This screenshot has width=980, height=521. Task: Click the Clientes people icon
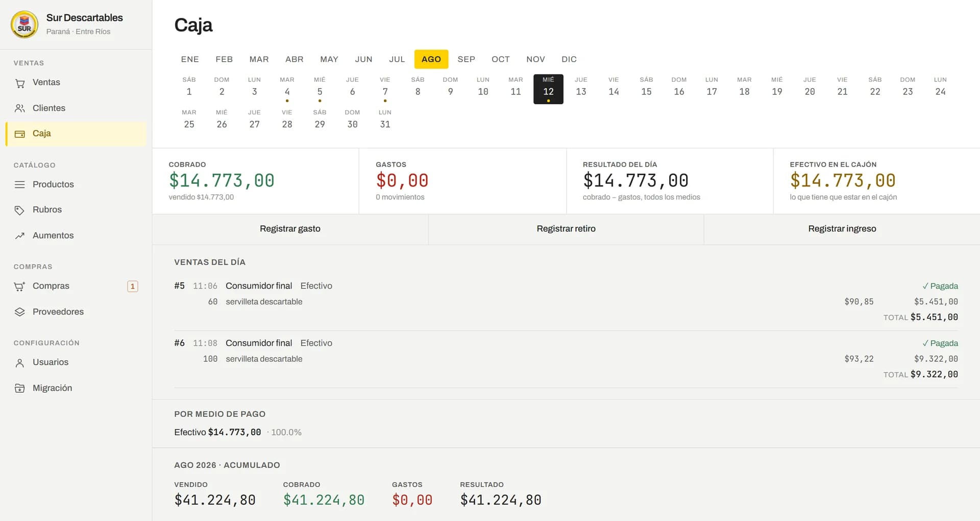tap(20, 108)
